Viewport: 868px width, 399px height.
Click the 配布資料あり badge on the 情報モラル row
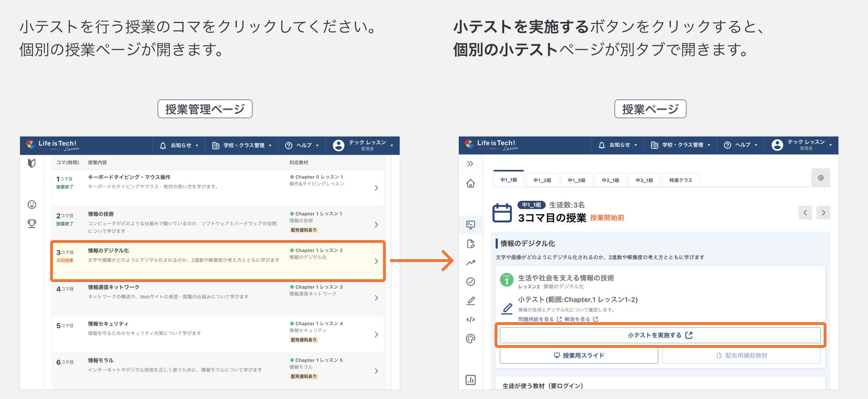click(304, 377)
